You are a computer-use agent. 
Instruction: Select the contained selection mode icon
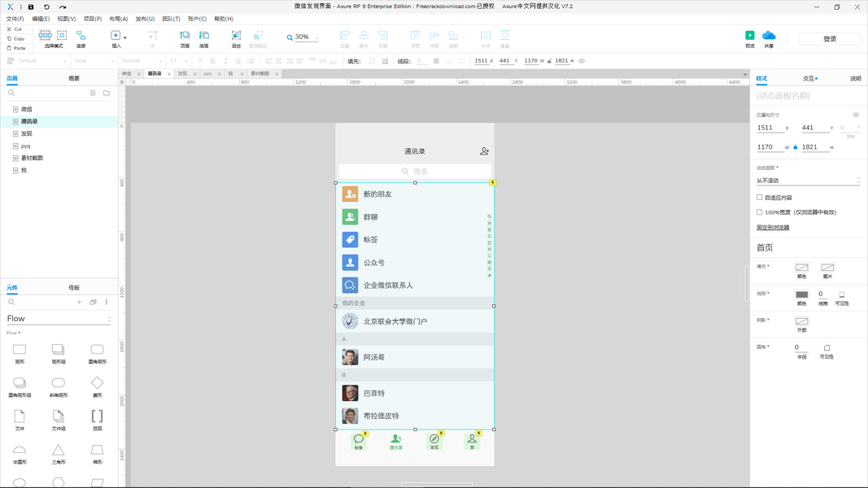(x=62, y=35)
